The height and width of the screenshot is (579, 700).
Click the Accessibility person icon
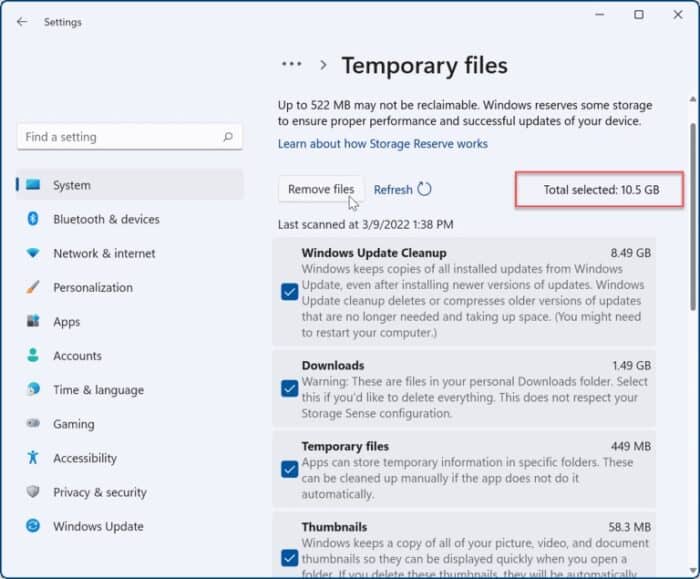click(x=33, y=458)
